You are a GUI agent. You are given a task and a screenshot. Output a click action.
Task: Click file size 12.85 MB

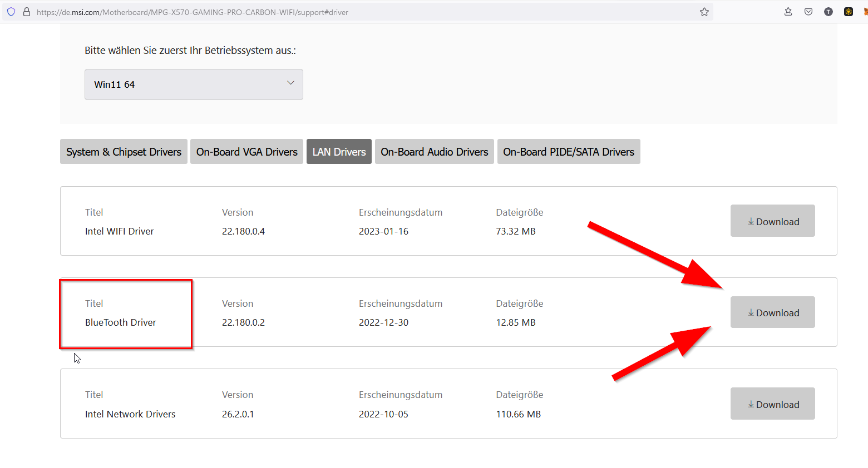click(x=516, y=322)
